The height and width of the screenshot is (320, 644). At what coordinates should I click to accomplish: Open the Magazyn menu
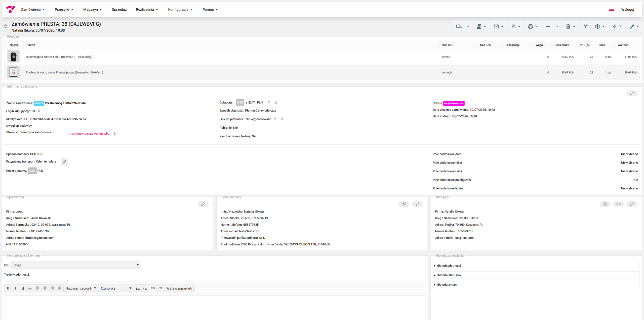tap(93, 10)
